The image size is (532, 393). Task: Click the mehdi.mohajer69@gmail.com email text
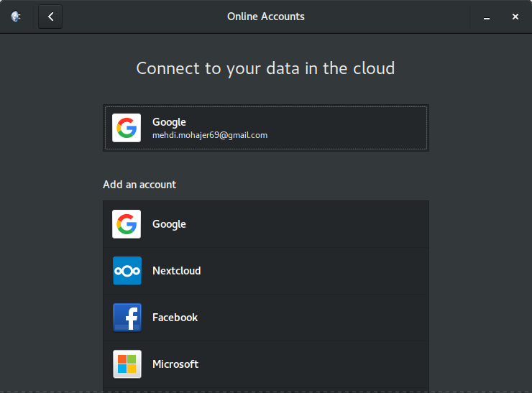pyautogui.click(x=210, y=135)
